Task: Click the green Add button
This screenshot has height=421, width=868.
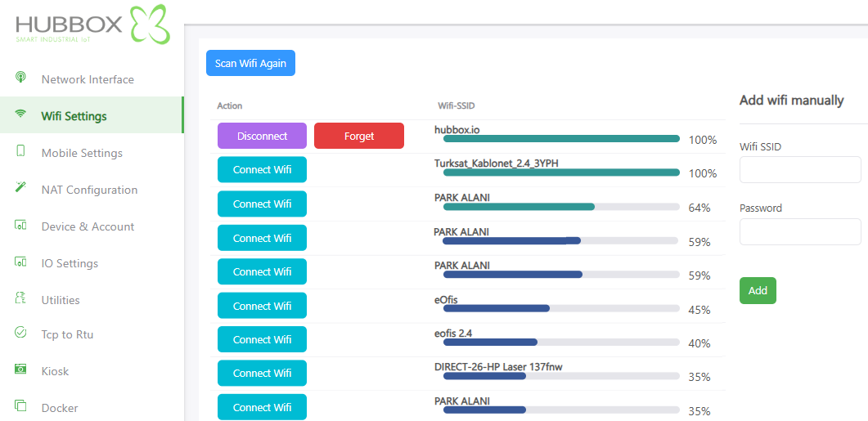Action: (x=758, y=291)
